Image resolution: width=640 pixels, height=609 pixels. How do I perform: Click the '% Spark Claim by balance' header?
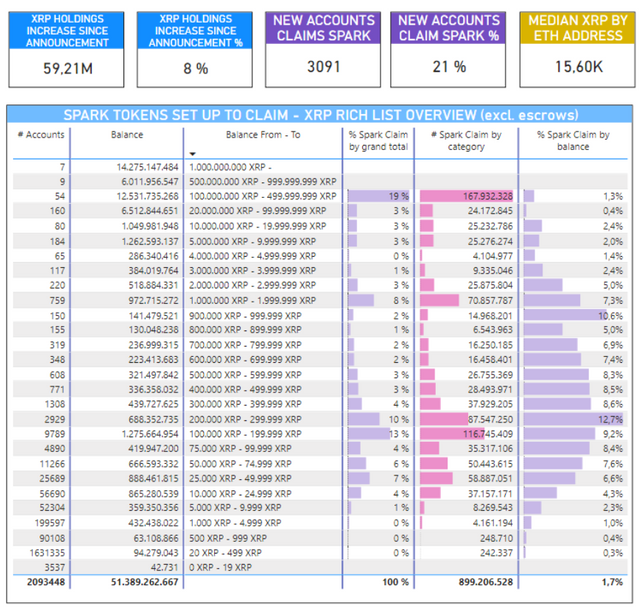573,140
